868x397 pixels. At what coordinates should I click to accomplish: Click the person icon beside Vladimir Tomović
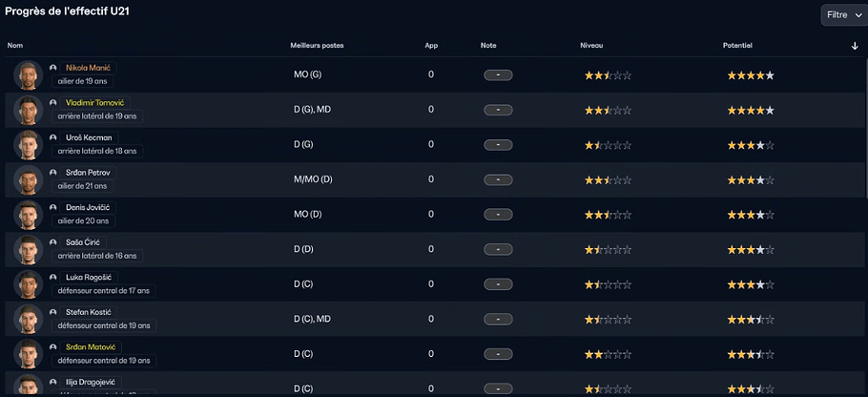pos(53,102)
